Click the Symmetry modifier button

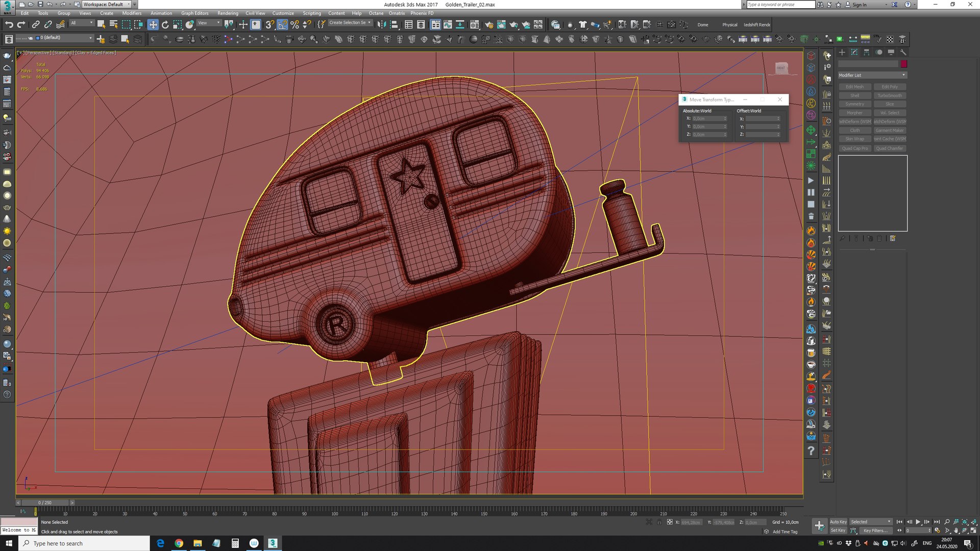click(x=854, y=104)
